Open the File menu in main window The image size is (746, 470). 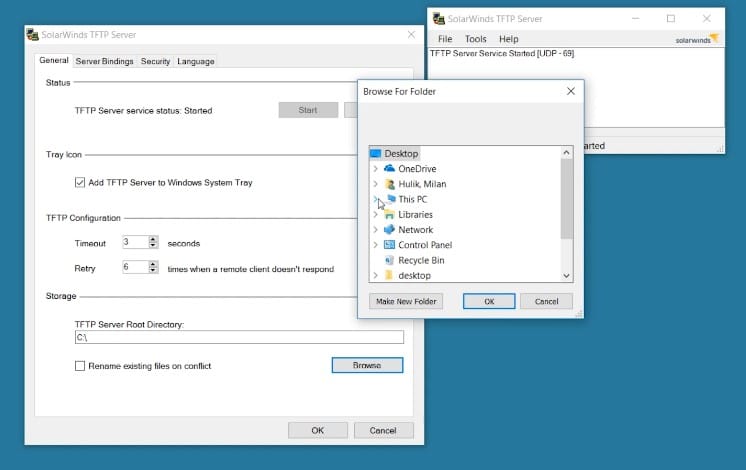point(445,39)
